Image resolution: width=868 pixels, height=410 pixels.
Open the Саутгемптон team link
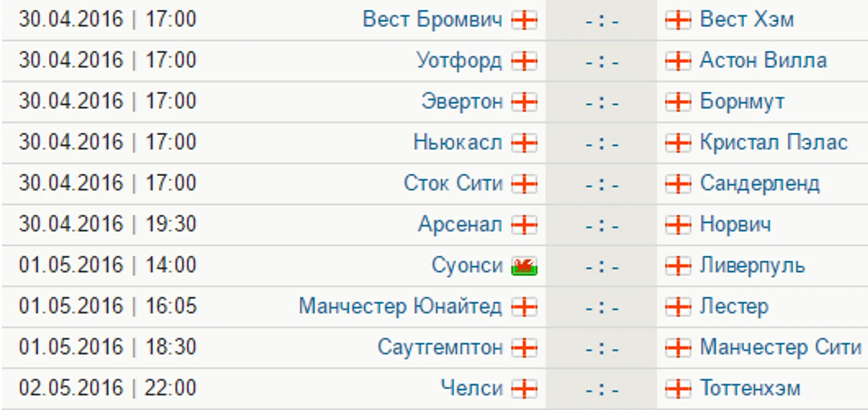pyautogui.click(x=440, y=348)
